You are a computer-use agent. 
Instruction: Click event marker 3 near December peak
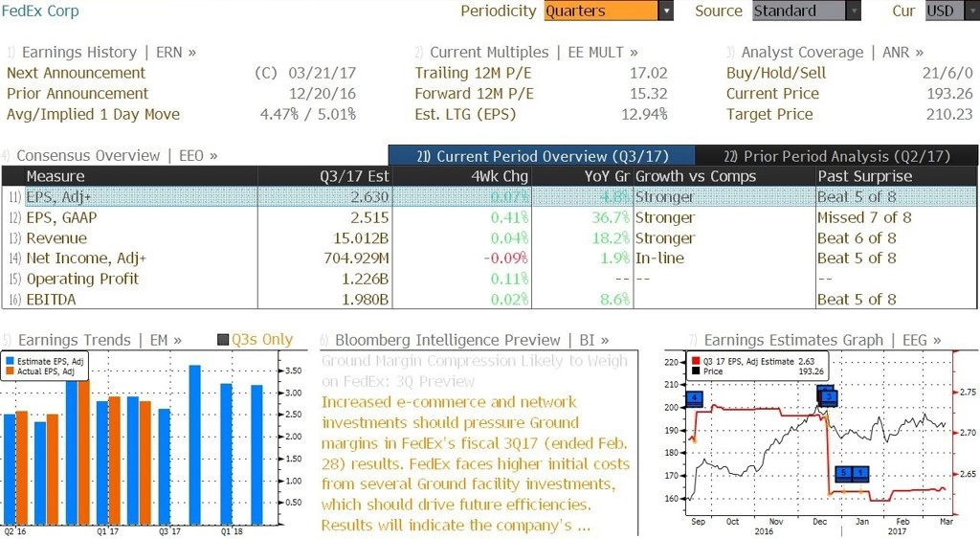click(x=830, y=397)
